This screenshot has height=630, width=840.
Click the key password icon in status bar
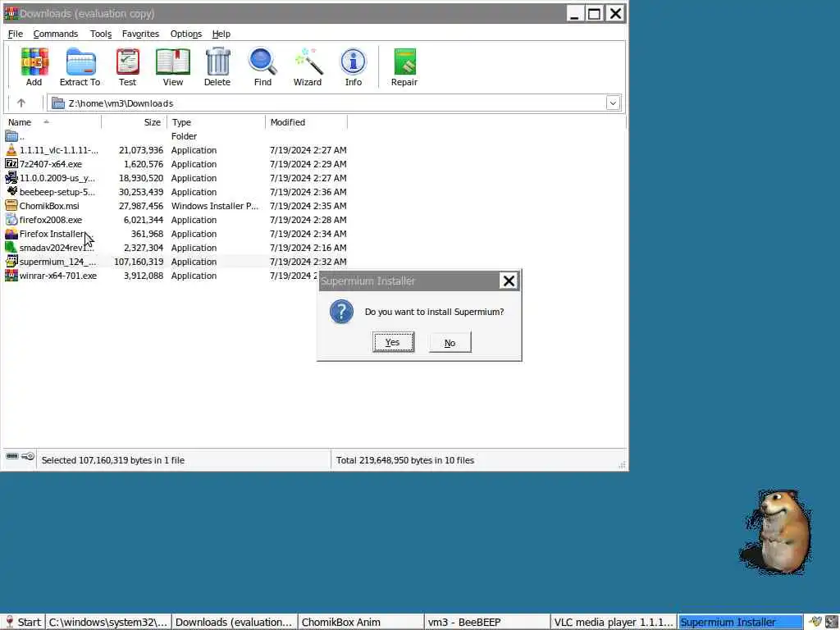(28, 456)
